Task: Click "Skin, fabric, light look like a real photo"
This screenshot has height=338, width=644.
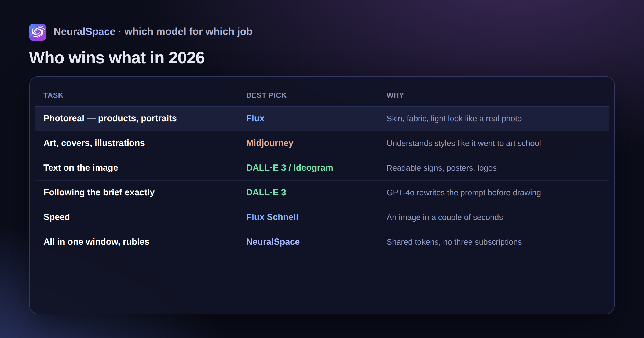Action: coord(454,119)
